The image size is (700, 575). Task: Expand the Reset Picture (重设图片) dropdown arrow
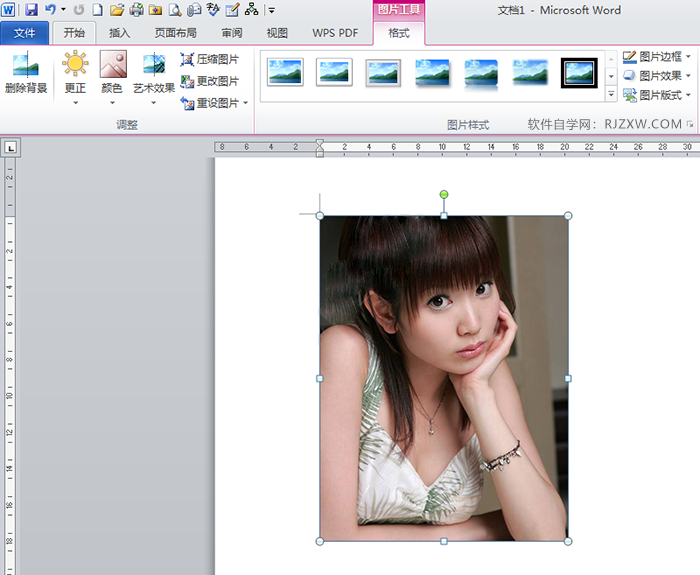pos(246,103)
